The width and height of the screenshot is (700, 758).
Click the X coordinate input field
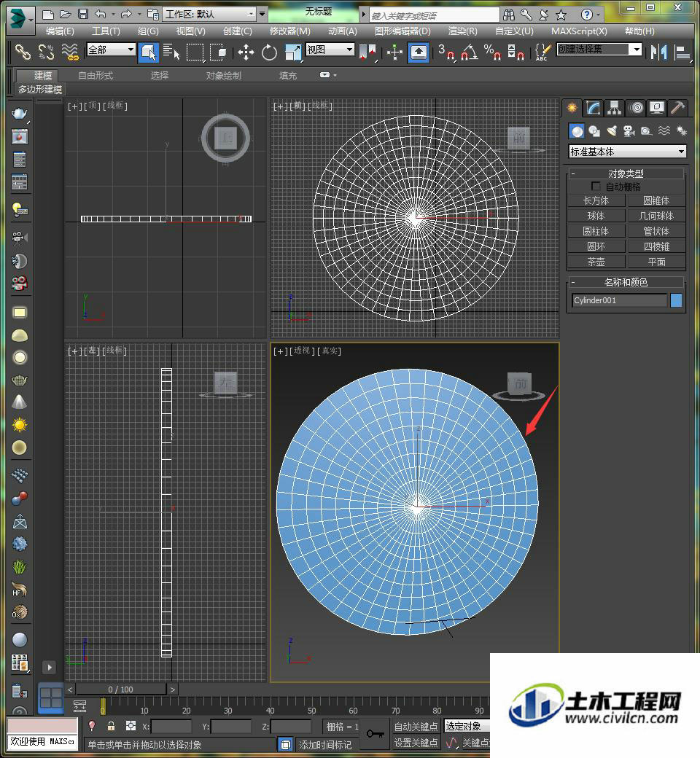tap(171, 726)
